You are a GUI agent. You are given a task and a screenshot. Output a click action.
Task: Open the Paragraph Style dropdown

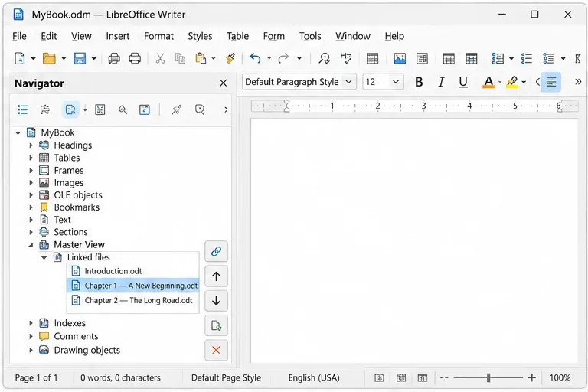tap(349, 82)
